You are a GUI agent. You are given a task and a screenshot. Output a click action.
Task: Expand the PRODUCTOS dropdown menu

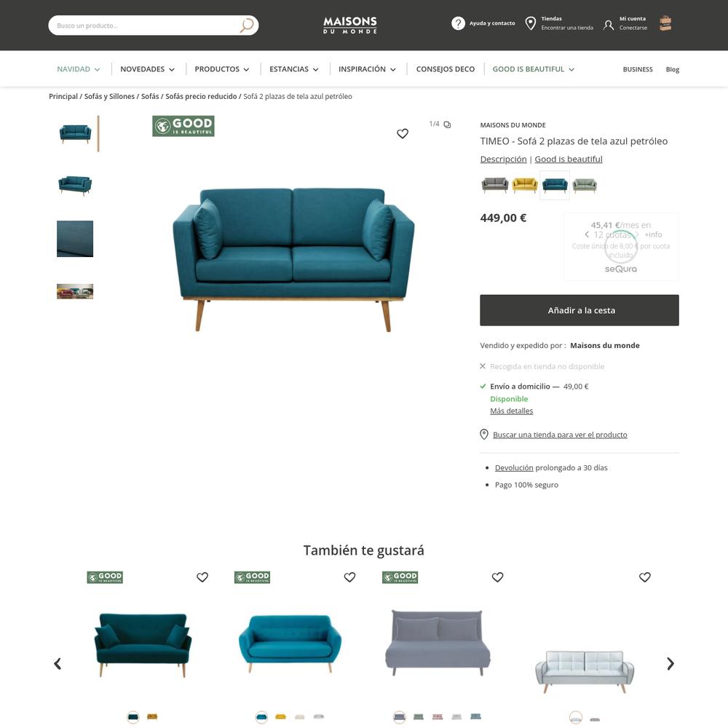click(x=222, y=69)
